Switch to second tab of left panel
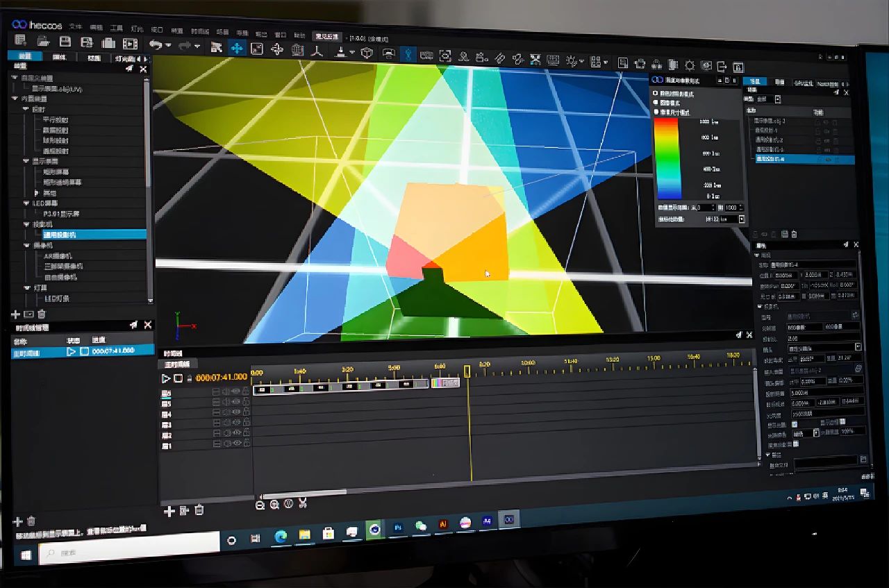 (59, 57)
